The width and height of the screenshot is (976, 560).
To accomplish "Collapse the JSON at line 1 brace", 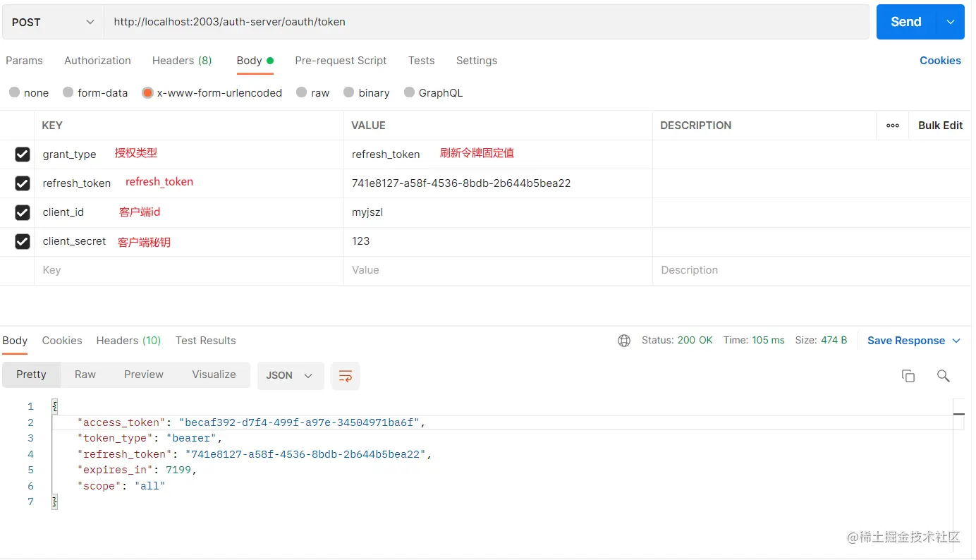I will (x=54, y=406).
